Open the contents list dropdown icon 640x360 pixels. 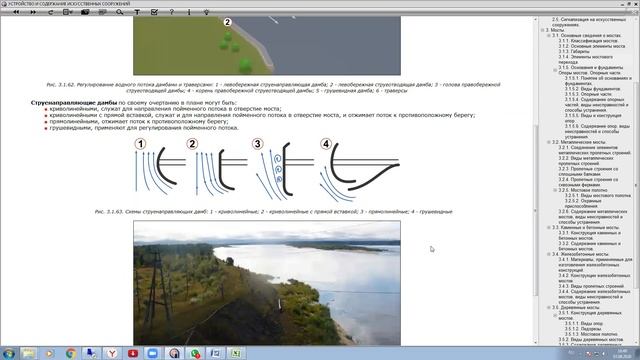tap(68, 12)
